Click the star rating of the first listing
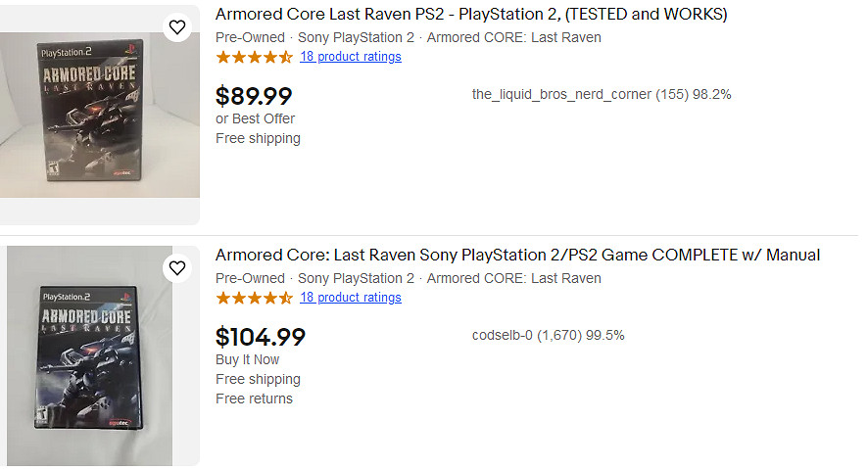868x469 pixels. pyautogui.click(x=254, y=57)
